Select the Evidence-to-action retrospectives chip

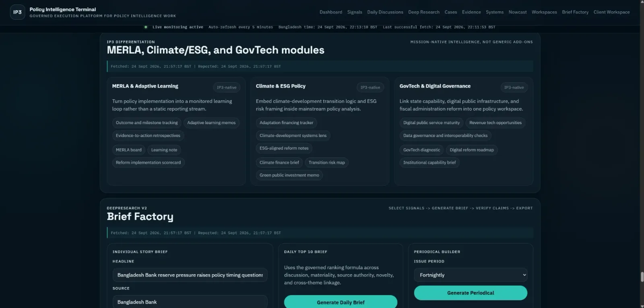pyautogui.click(x=148, y=135)
